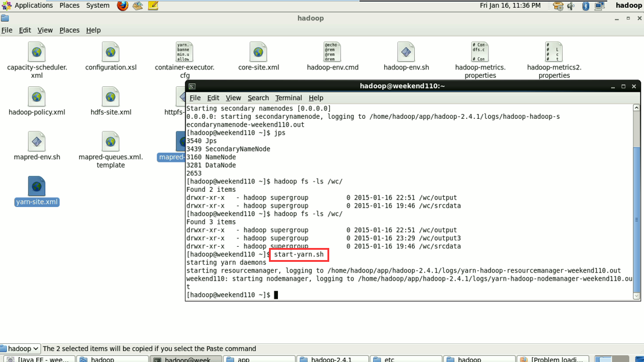Open the mail launcher in top panel
644x362 pixels.
click(x=137, y=6)
